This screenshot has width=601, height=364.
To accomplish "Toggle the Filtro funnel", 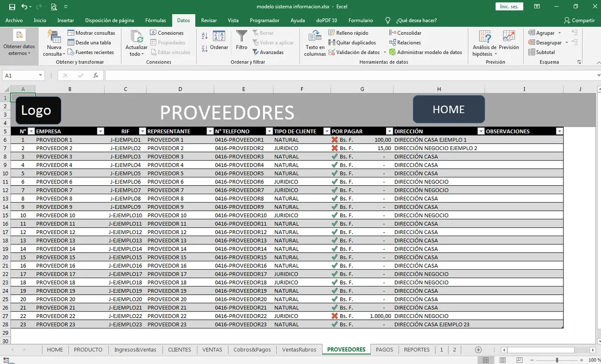I will (241, 40).
